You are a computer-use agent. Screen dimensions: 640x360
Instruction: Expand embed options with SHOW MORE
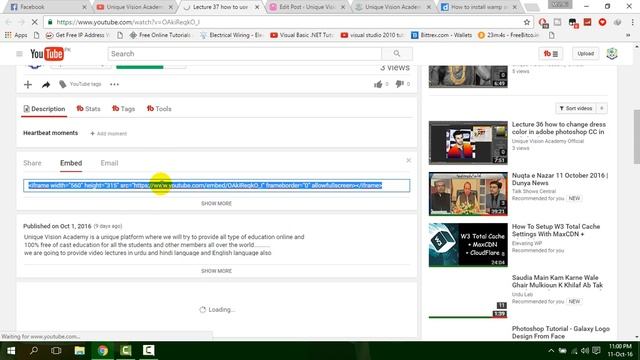point(216,203)
